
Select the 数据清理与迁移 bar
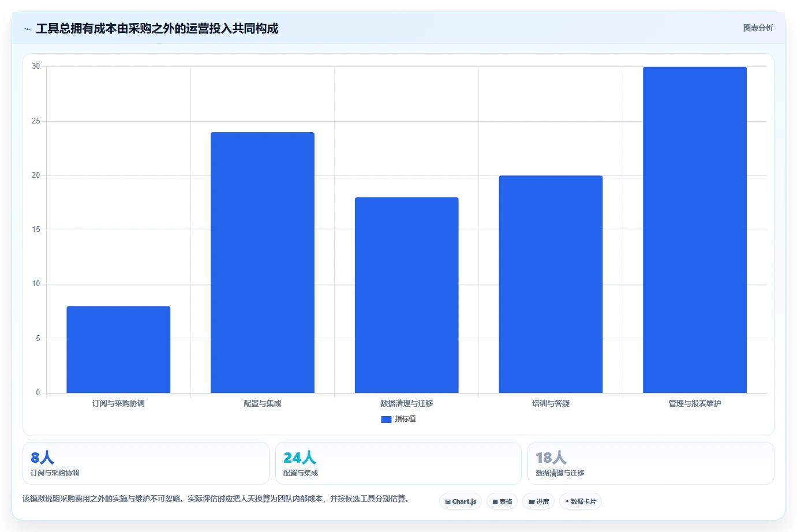coord(406,295)
